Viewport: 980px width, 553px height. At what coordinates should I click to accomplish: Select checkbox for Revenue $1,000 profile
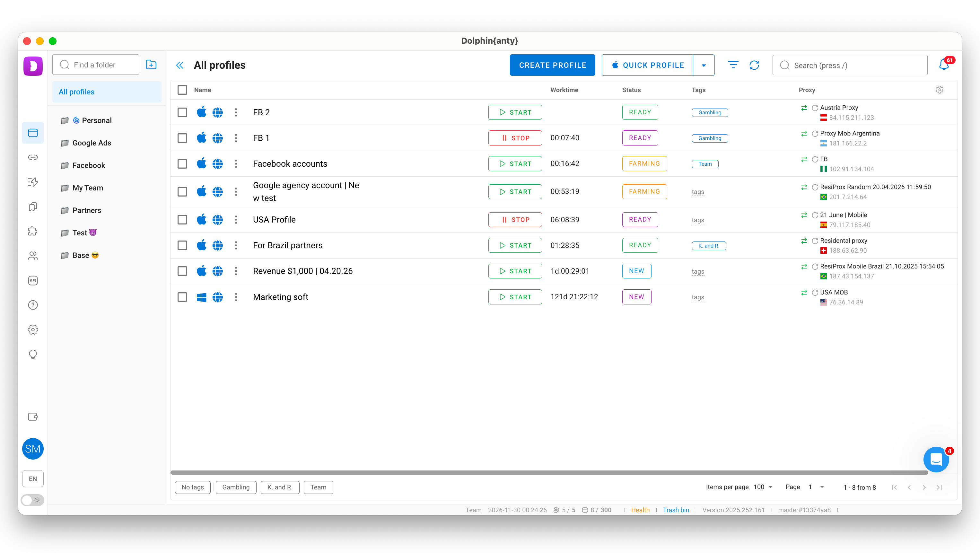(x=182, y=271)
